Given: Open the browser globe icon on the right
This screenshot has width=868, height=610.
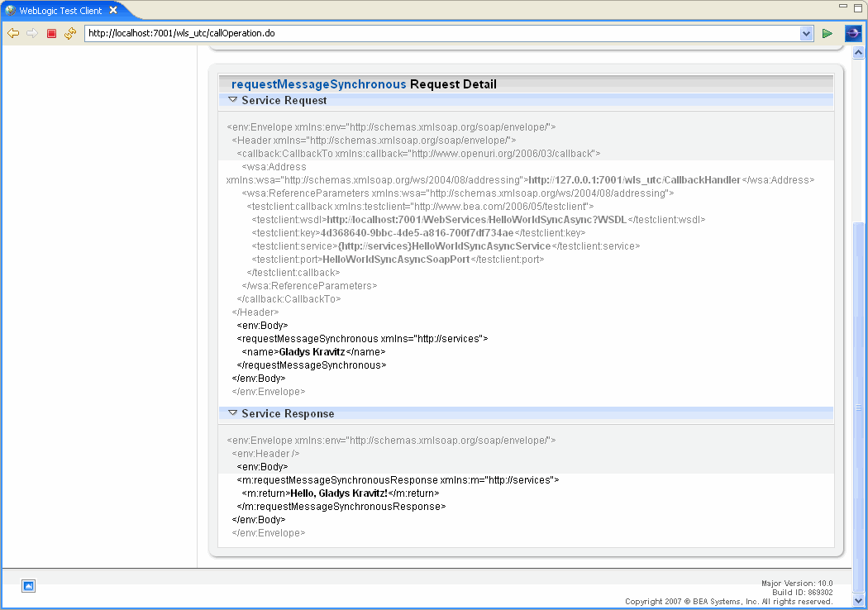Looking at the screenshot, I should (x=853, y=33).
